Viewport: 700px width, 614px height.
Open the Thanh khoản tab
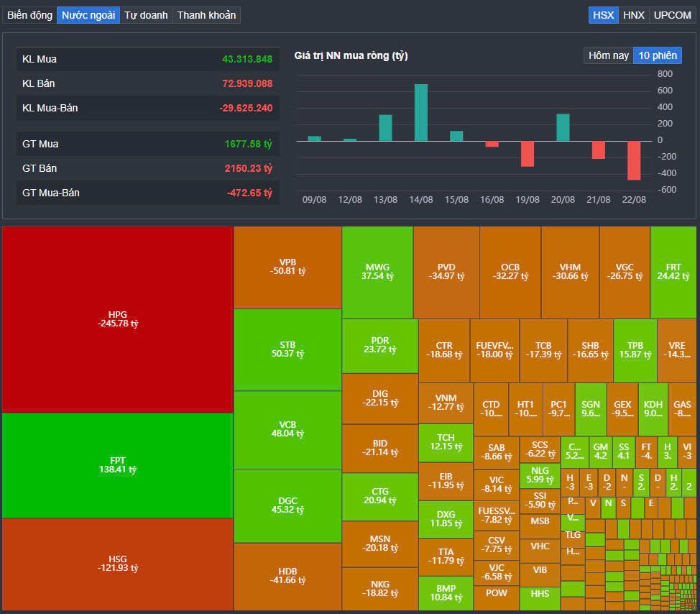tap(206, 15)
